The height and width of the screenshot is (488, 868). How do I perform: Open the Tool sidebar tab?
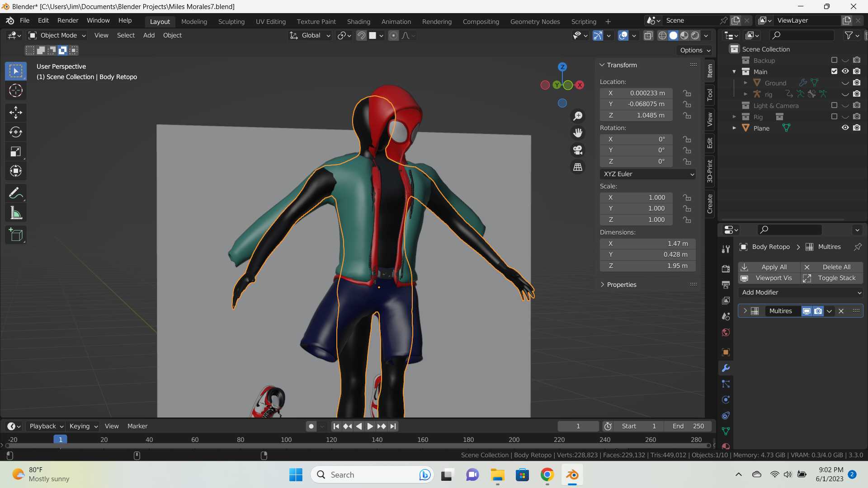[x=710, y=94]
